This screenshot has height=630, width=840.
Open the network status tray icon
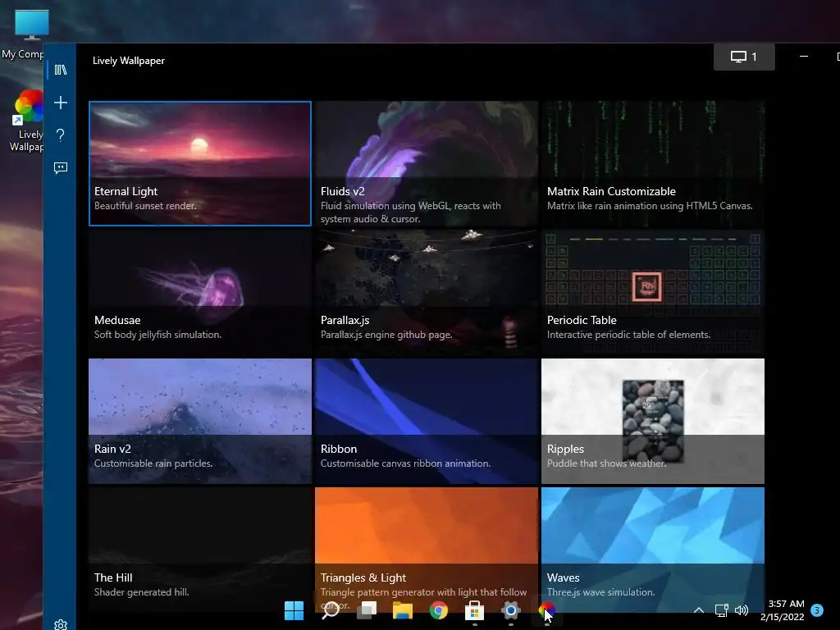tap(722, 609)
